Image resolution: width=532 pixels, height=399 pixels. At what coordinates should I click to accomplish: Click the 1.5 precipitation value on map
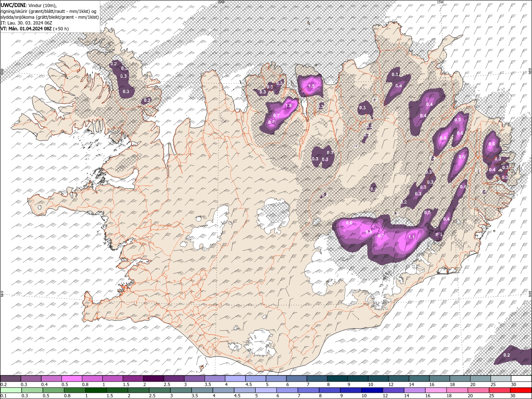[x=311, y=86]
